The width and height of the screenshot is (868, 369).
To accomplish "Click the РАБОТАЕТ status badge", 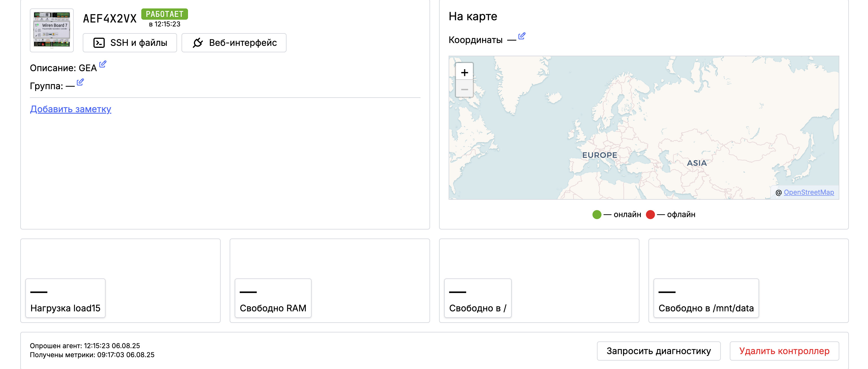I will [x=164, y=14].
